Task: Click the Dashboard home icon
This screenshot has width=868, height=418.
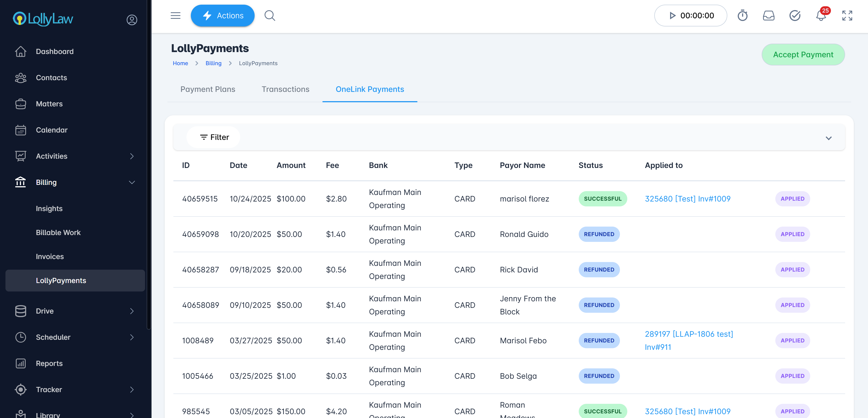Action: coord(20,51)
